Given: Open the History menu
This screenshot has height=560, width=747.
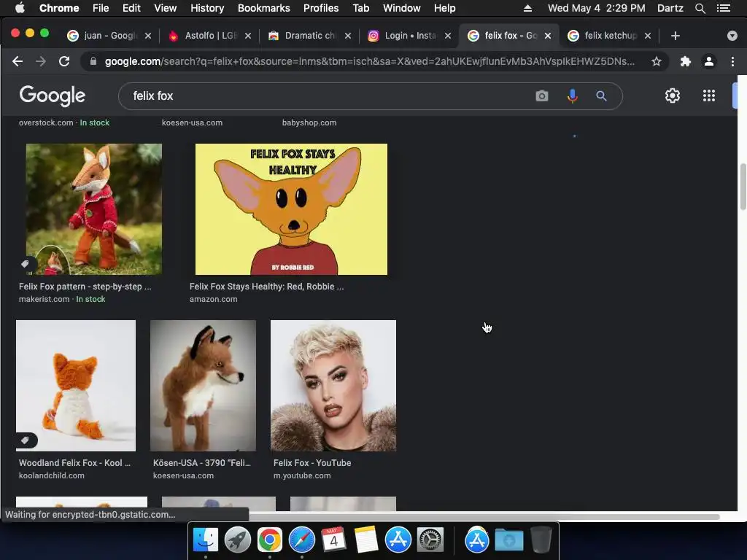Looking at the screenshot, I should 207,8.
